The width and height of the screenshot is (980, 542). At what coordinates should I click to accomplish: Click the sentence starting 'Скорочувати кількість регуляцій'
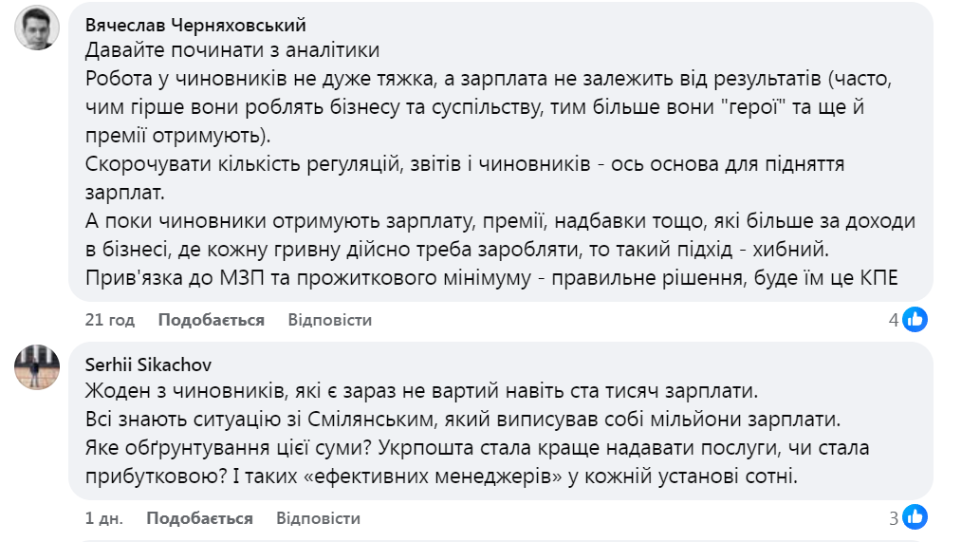point(464,163)
